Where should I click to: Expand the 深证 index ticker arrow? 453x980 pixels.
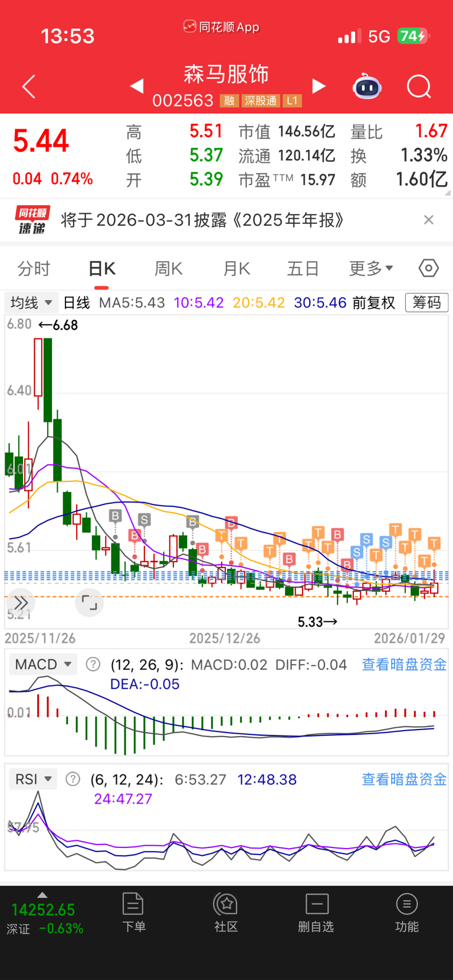(41, 895)
